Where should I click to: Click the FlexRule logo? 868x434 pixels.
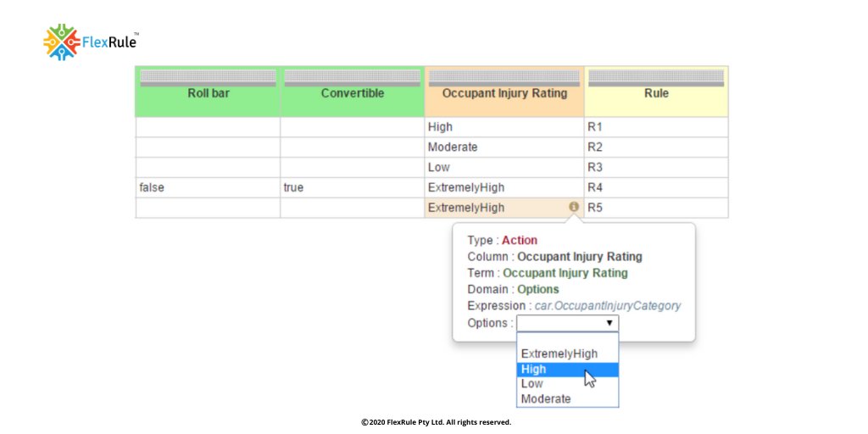click(91, 42)
